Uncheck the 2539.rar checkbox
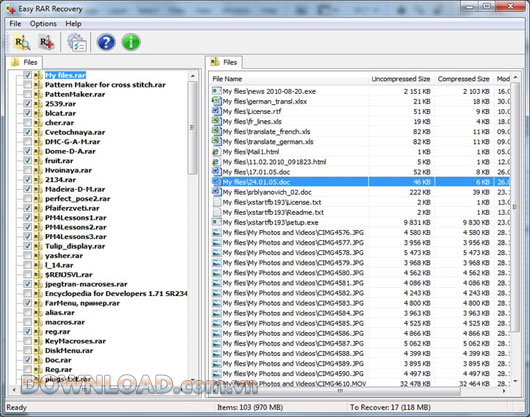 click(x=28, y=103)
